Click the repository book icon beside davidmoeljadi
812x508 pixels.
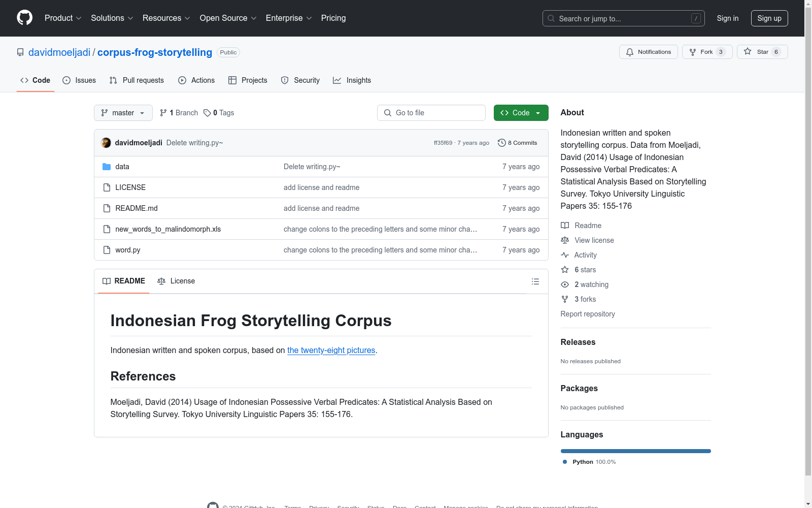(x=20, y=52)
